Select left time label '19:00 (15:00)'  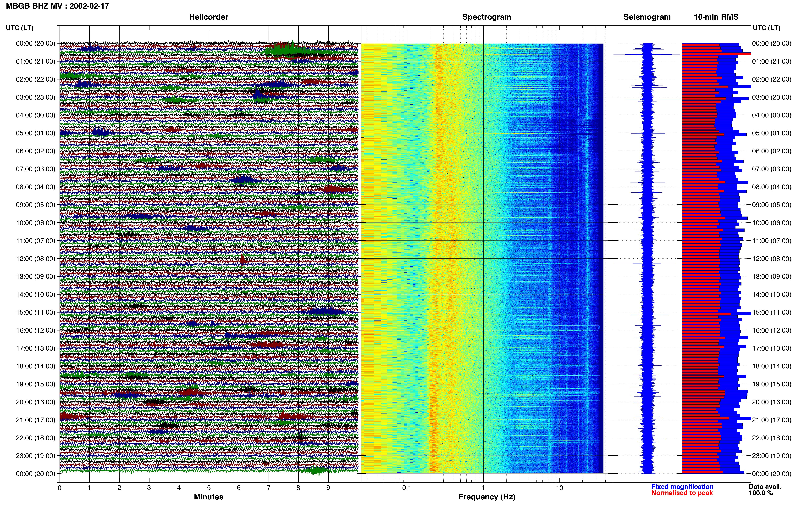[x=36, y=384]
